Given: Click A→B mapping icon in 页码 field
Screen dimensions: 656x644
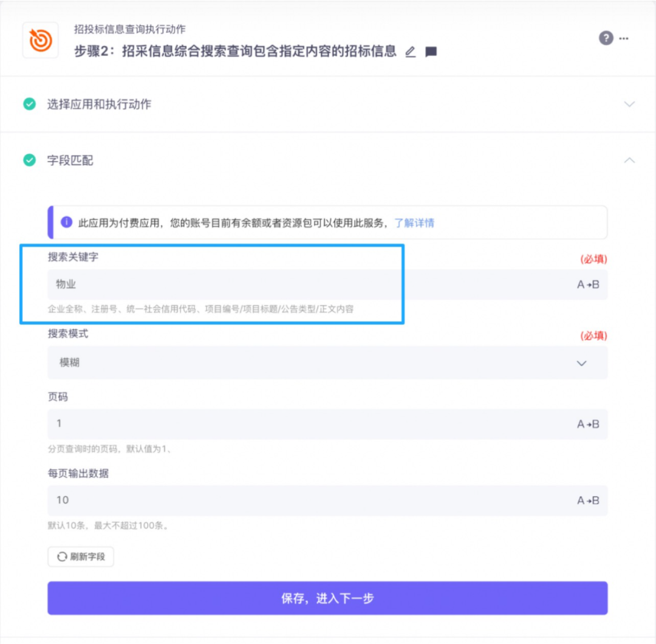Looking at the screenshot, I should [x=588, y=424].
